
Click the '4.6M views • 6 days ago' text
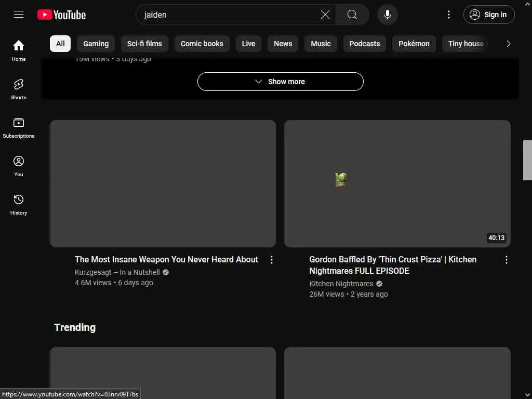(114, 283)
